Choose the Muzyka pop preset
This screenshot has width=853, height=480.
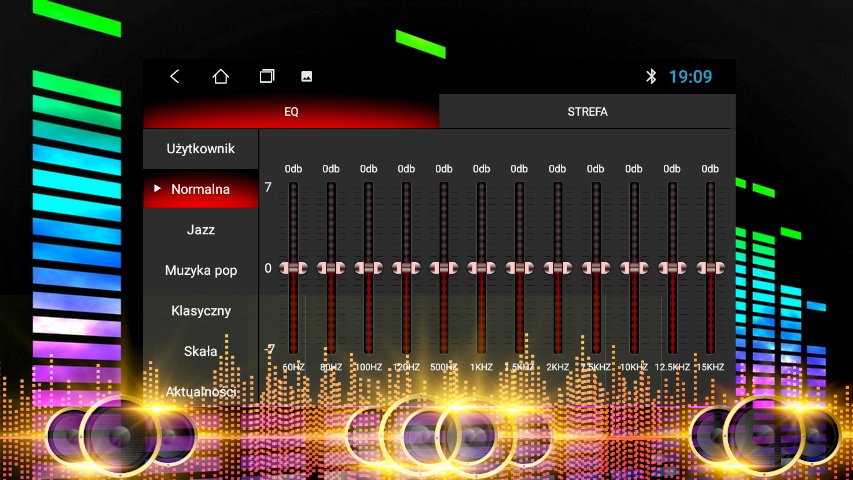200,270
